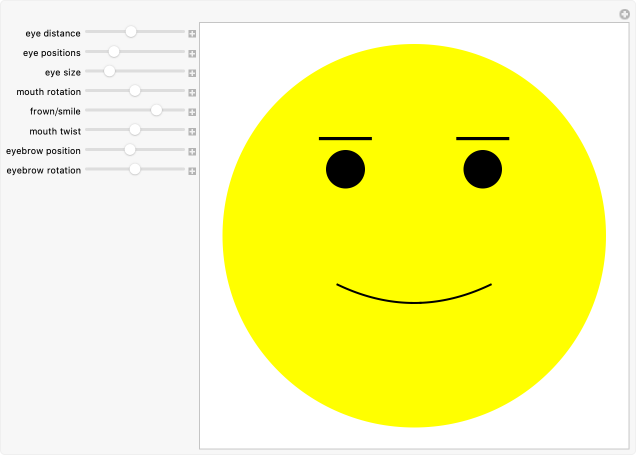Select the mouth twist slider thumb

pyautogui.click(x=135, y=130)
